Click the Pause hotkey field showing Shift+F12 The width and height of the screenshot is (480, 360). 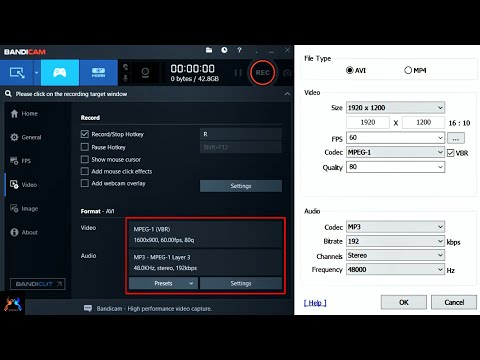(241, 147)
